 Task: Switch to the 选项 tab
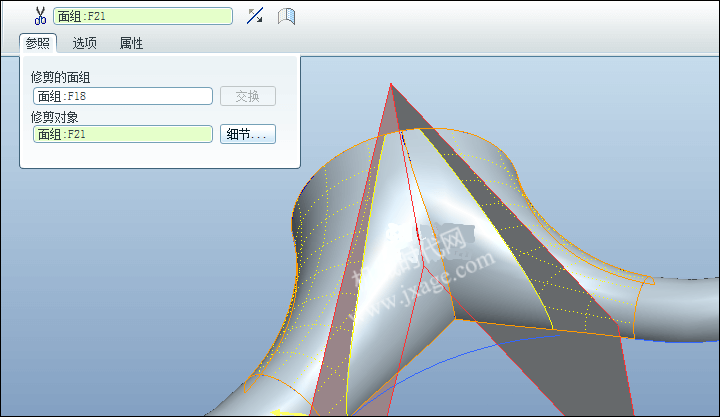pos(85,43)
